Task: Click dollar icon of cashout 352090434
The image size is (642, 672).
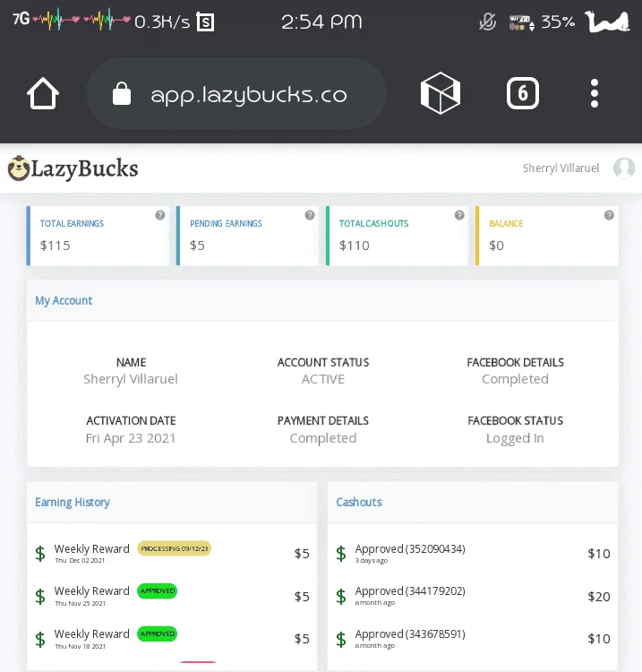Action: point(341,554)
